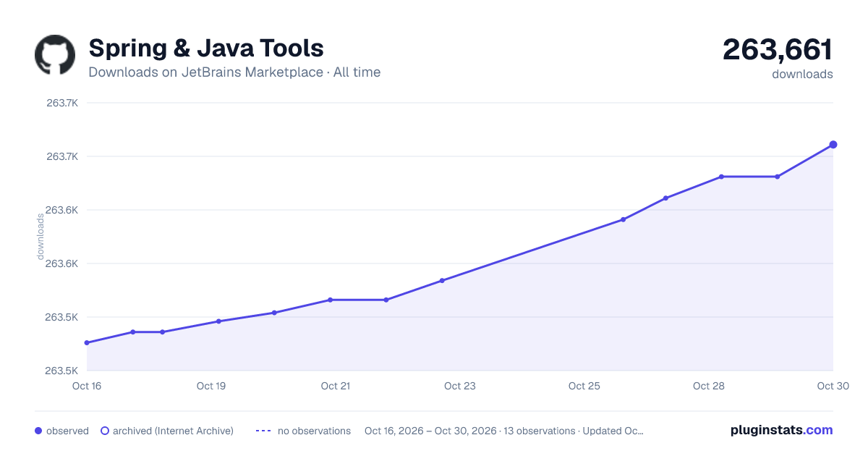Select the first data point at Oct 16
Viewport: 868px width, 456px height.
point(87,343)
